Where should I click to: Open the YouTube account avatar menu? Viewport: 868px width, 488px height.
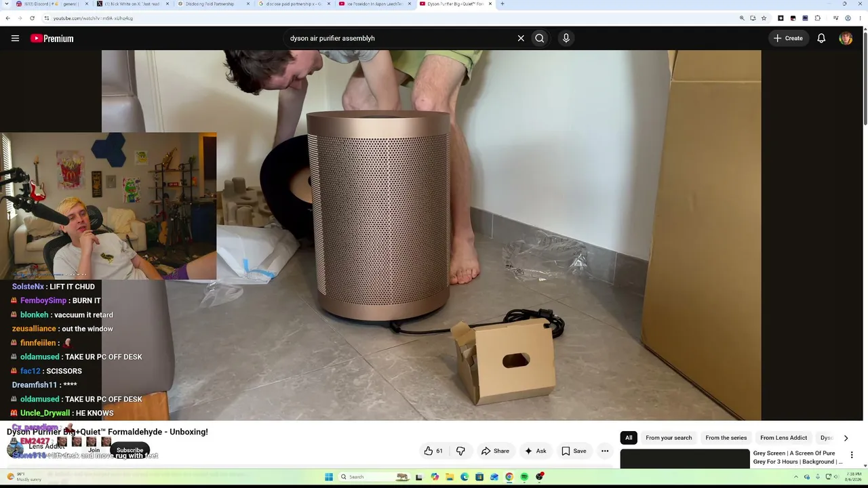tap(846, 39)
